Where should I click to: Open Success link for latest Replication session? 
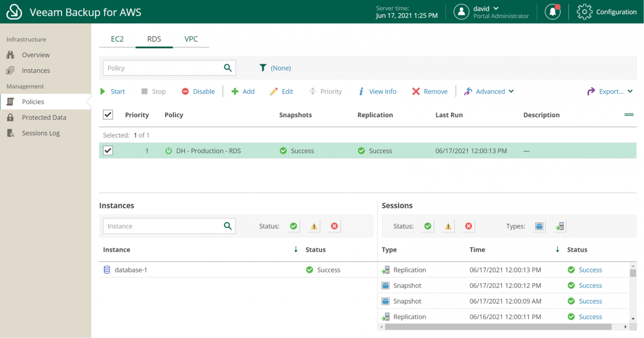click(x=590, y=270)
